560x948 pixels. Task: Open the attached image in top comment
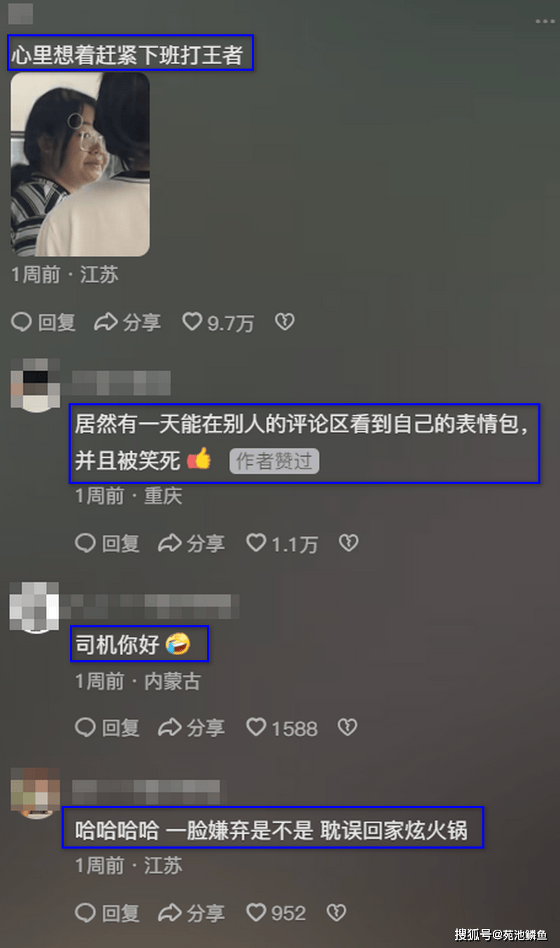pyautogui.click(x=80, y=164)
